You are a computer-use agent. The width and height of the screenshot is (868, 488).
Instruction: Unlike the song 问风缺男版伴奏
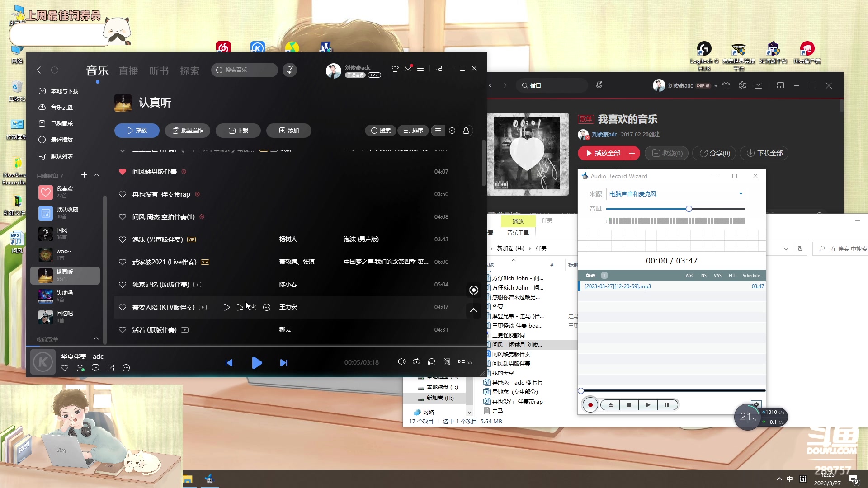pyautogui.click(x=122, y=172)
